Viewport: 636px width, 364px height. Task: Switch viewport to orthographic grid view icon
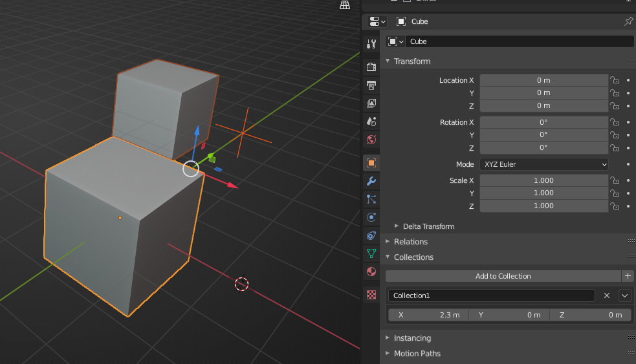tap(345, 5)
